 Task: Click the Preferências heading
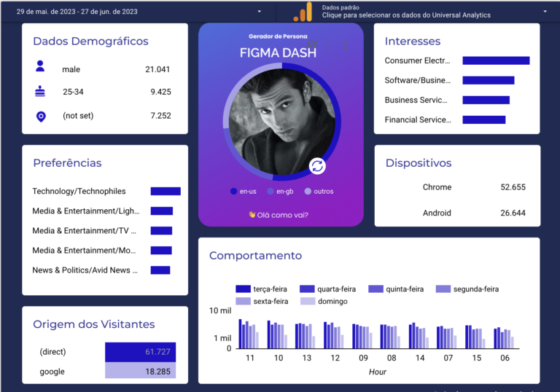pyautogui.click(x=68, y=162)
